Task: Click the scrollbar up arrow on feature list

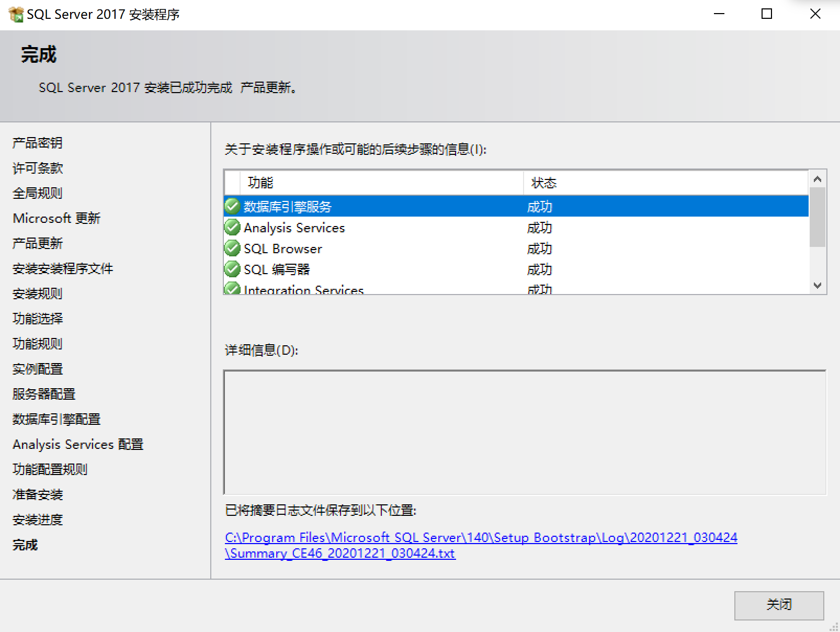Action: coord(818,178)
